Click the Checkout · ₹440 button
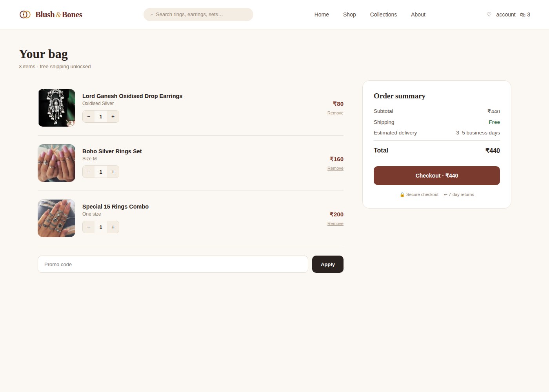This screenshot has height=392, width=549. click(437, 176)
